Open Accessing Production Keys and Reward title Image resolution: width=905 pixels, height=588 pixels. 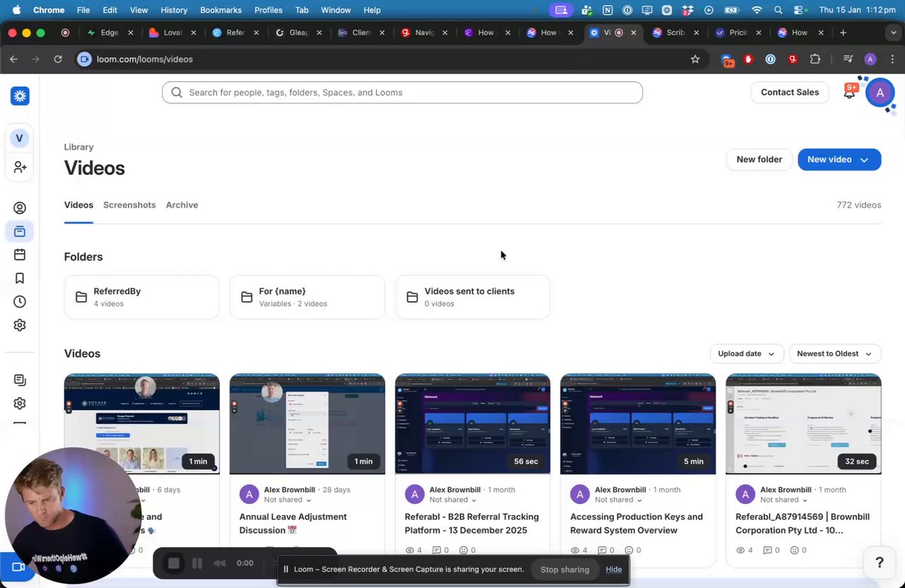(636, 524)
